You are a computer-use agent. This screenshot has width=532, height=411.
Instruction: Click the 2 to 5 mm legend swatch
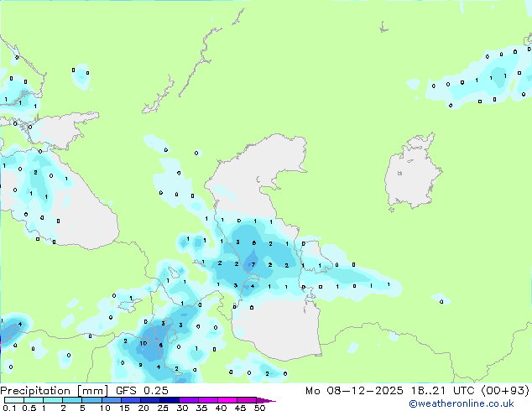[72, 400]
